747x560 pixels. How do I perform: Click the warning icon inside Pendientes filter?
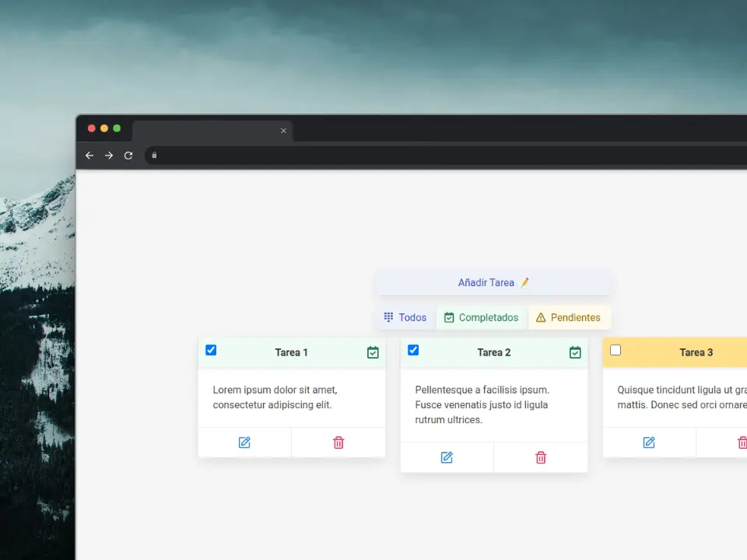[542, 317]
